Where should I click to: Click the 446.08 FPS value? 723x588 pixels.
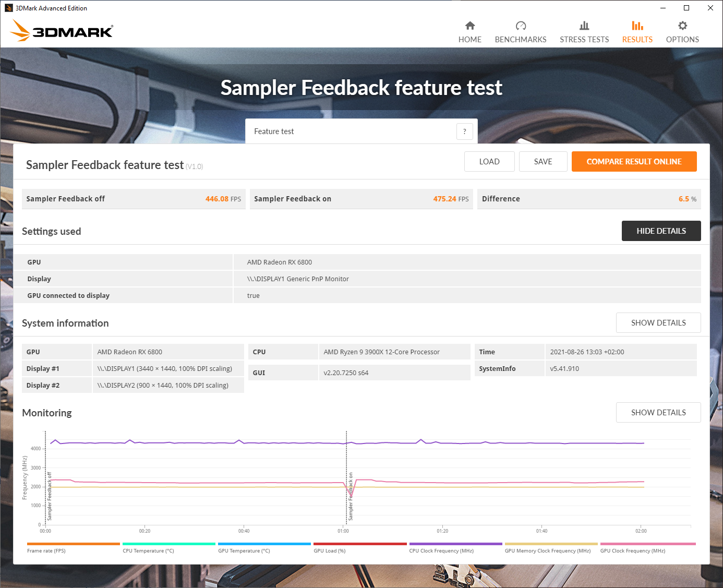click(223, 199)
